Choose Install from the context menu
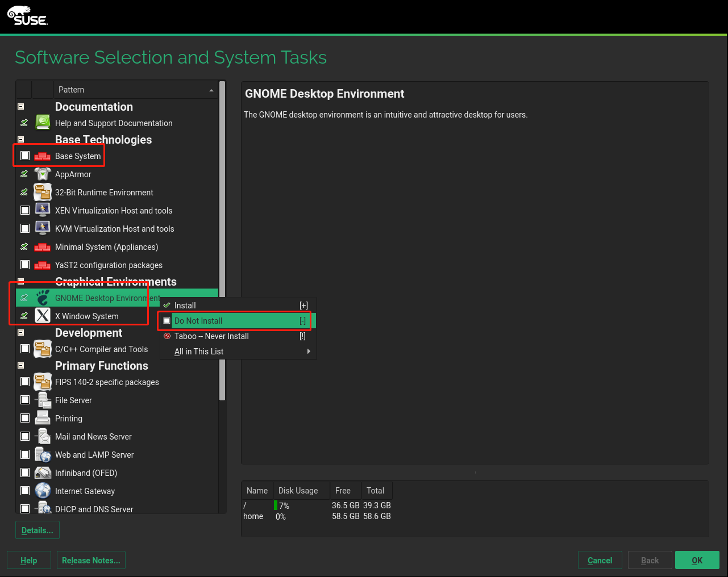Screen dimensions: 728x577 point(238,305)
